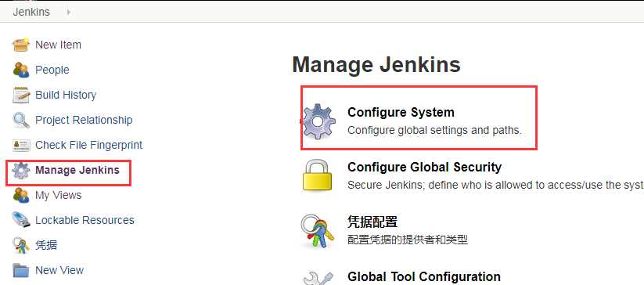Click the Manage Jenkins page heading
The width and height of the screenshot is (644, 285).
tap(376, 65)
